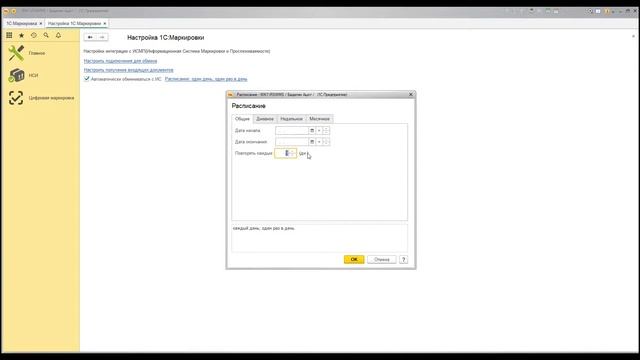Viewport: 640px width, 360px height.
Task: Click the schedule description text box
Action: pyautogui.click(x=319, y=238)
